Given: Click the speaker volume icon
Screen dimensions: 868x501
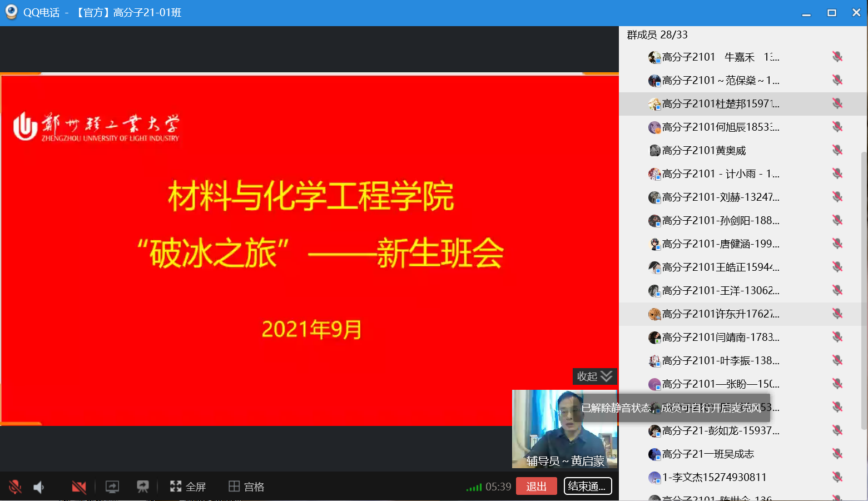Looking at the screenshot, I should (38, 488).
